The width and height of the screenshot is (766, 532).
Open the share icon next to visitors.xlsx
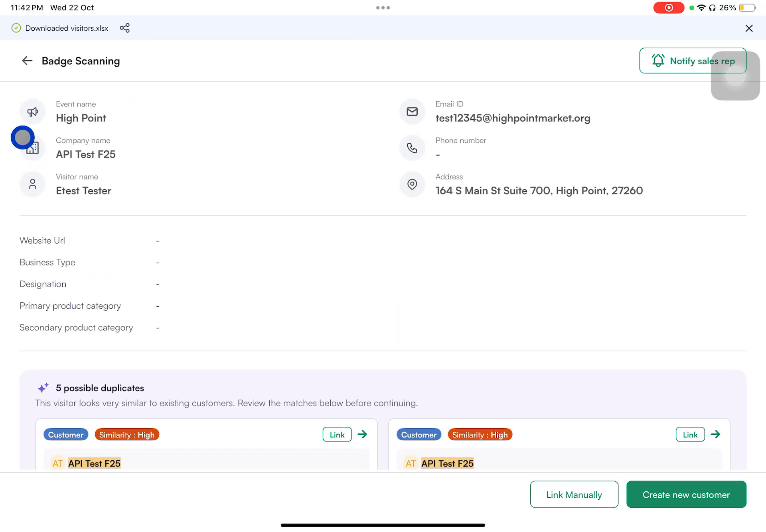point(124,28)
